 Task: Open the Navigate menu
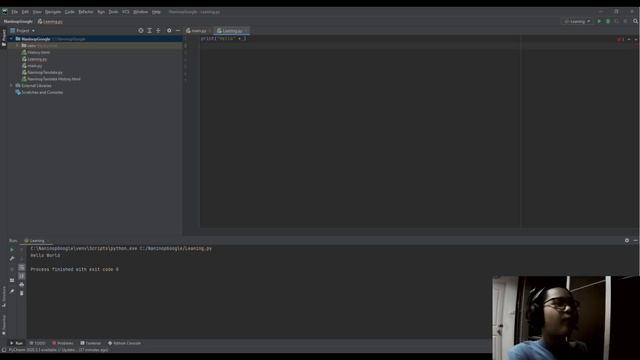click(x=53, y=12)
